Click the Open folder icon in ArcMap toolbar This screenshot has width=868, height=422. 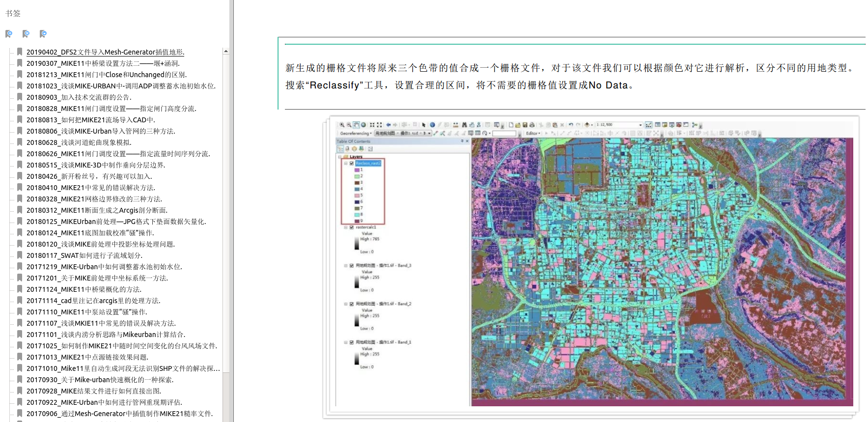click(518, 125)
